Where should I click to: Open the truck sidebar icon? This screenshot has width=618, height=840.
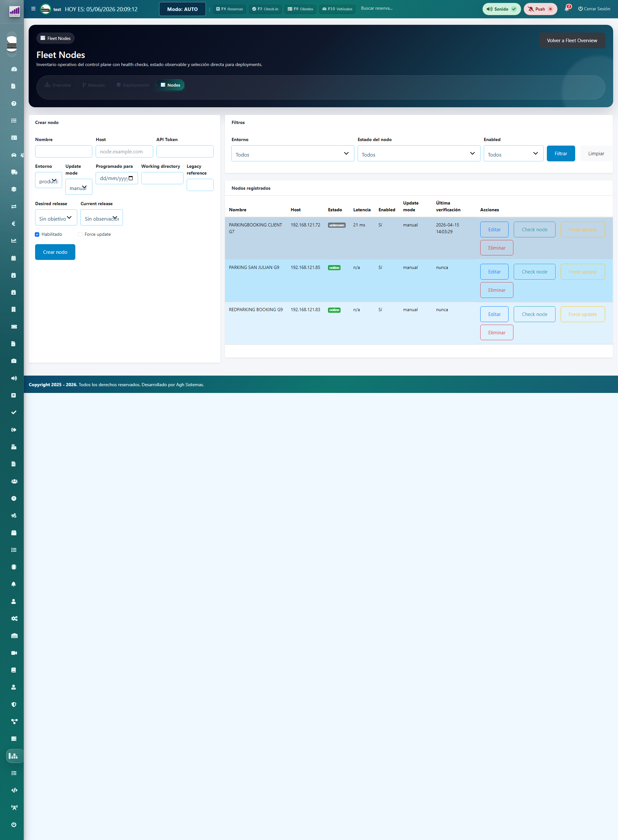coord(14,172)
